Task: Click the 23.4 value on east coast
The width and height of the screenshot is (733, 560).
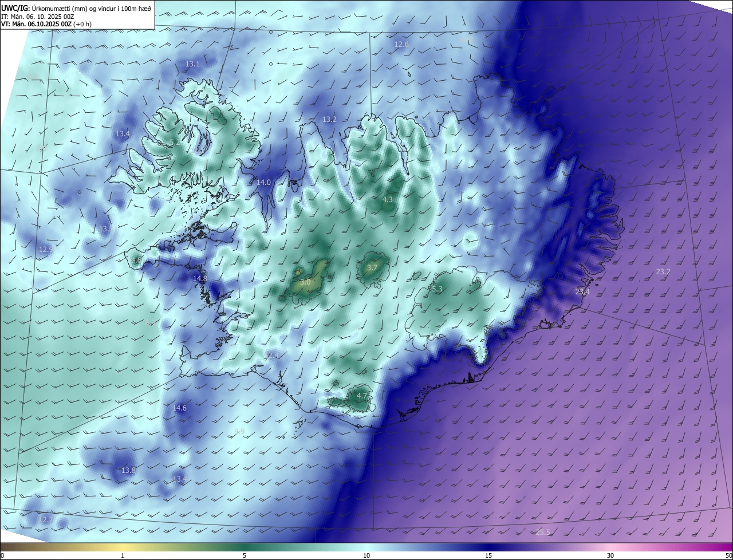Action: [x=582, y=291]
